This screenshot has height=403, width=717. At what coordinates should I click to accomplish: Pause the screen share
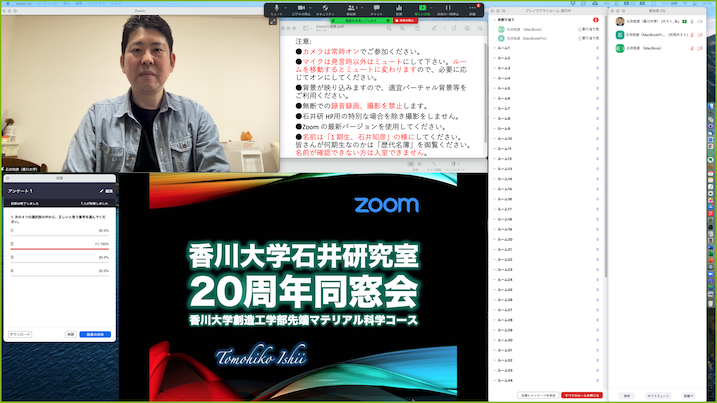pyautogui.click(x=448, y=9)
